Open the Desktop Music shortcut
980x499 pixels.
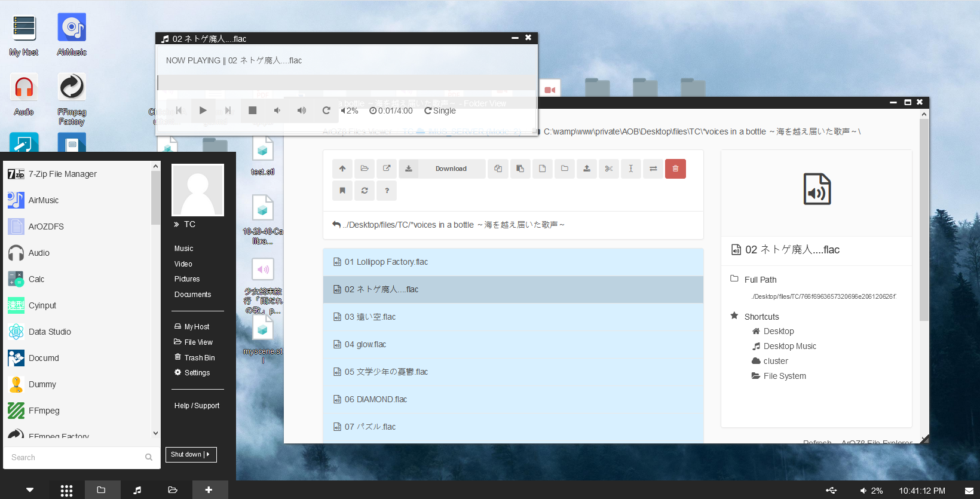[x=789, y=346]
